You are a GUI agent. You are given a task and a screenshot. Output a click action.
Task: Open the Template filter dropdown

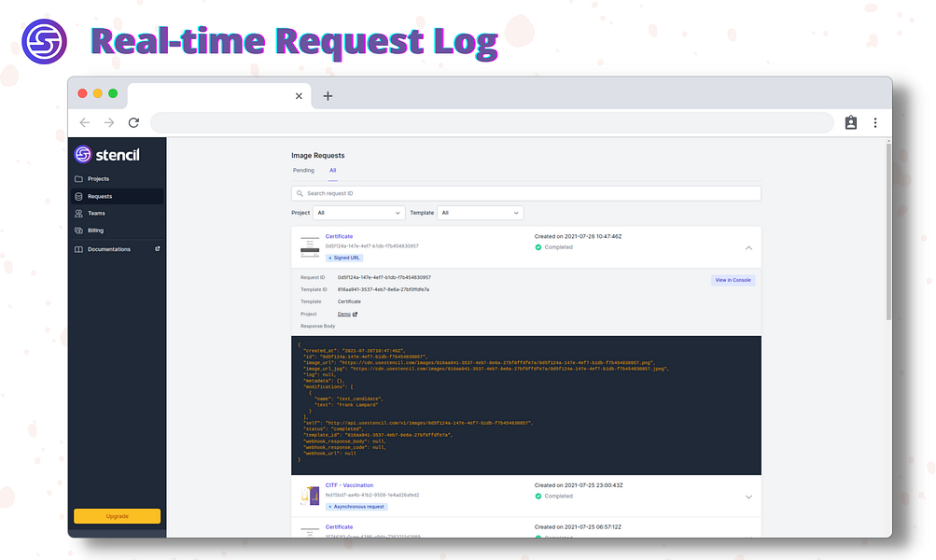480,213
